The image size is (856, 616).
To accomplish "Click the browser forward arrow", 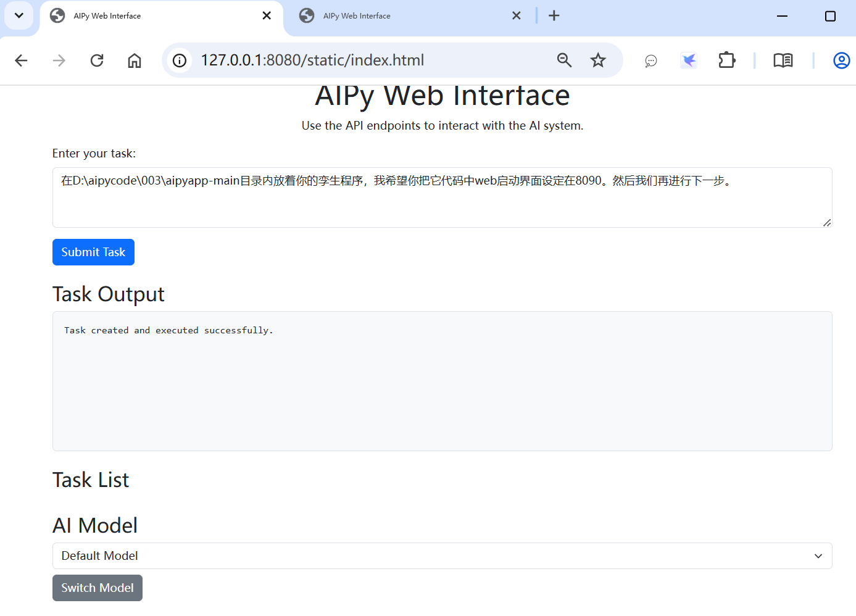I will [59, 60].
